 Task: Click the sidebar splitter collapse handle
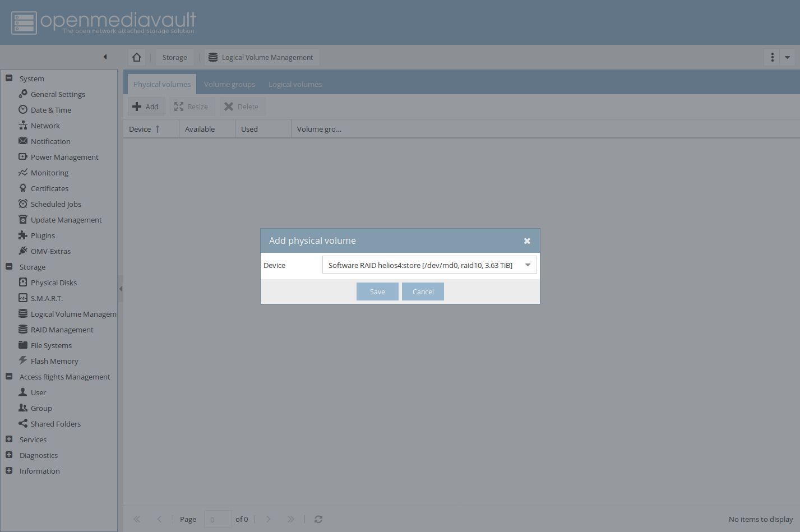(121, 289)
